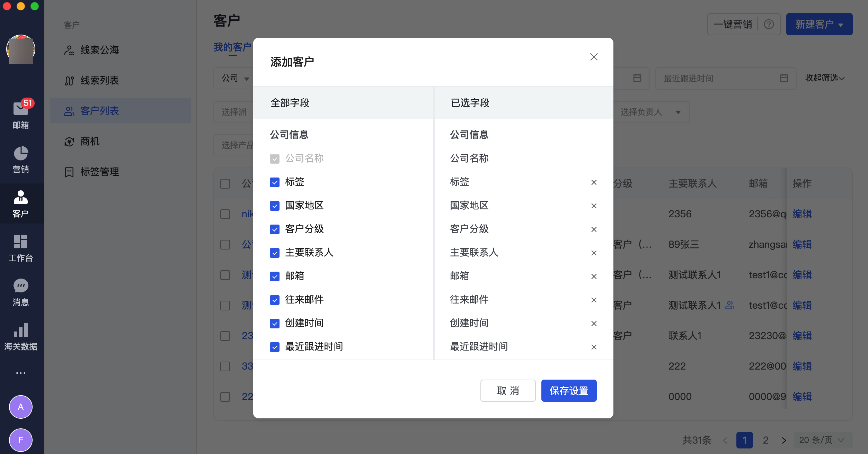Uncheck the 创建时间 checkbox

[275, 324]
